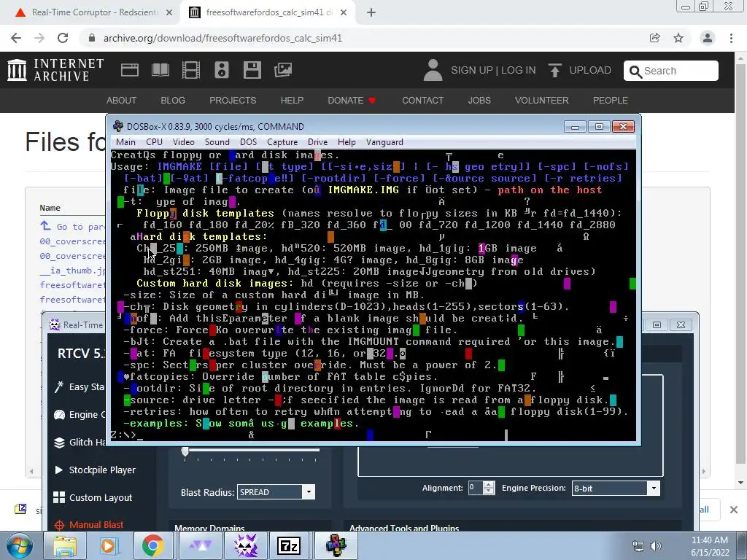Open Chrome profile avatar
747x560 pixels.
[x=708, y=38]
